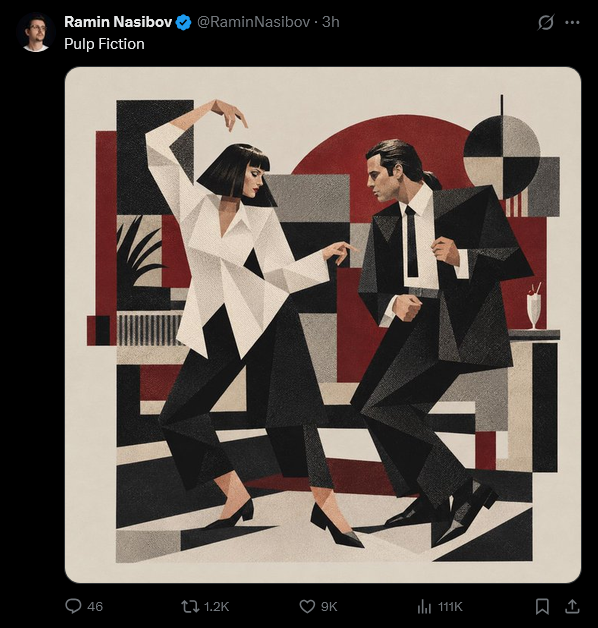Click the Ramin Nasibov display name

[x=118, y=22]
